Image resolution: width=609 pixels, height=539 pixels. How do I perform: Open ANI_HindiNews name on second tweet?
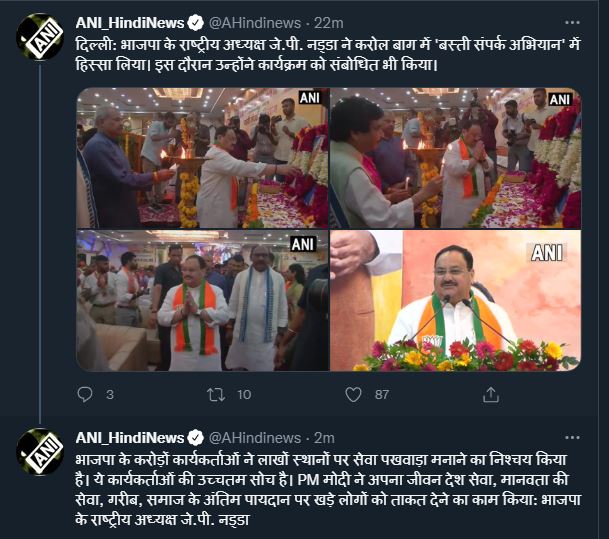130,438
